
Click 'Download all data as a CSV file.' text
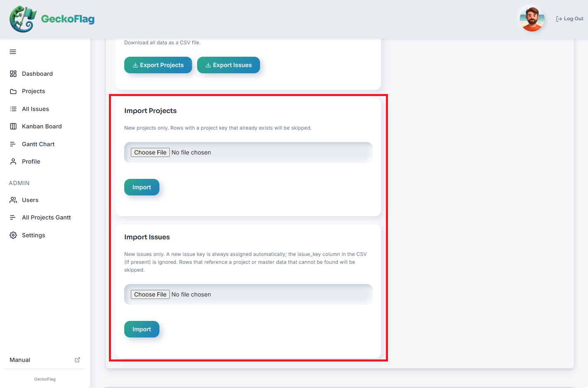tap(162, 43)
